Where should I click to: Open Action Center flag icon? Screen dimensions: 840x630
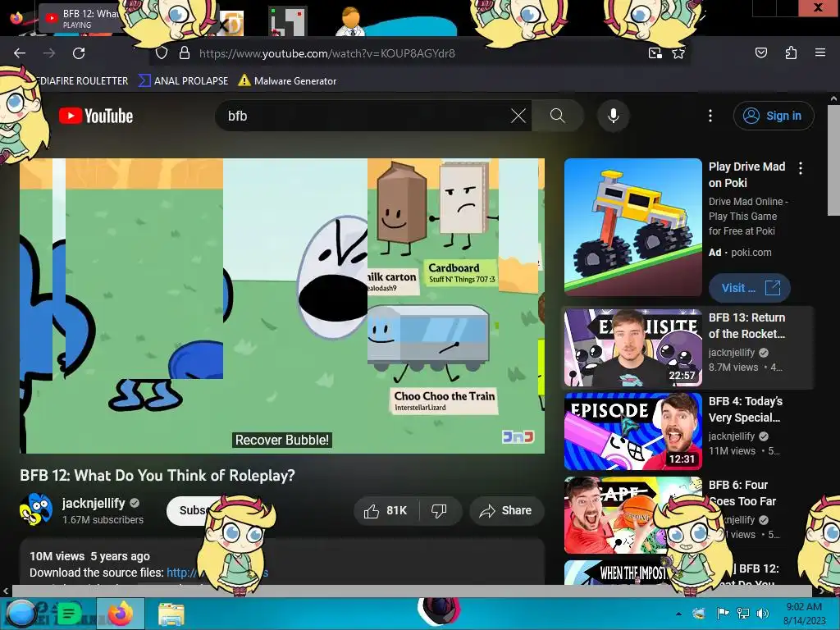(723, 614)
